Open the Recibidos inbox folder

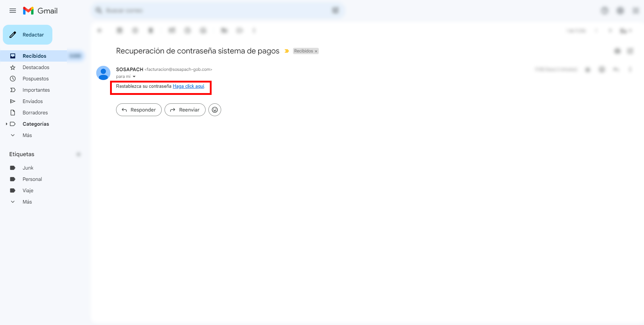[x=34, y=56]
